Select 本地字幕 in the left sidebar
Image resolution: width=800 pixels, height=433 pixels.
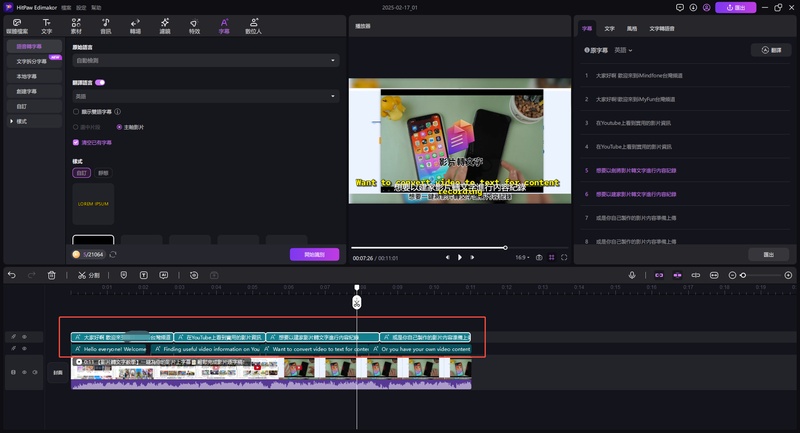[34, 77]
